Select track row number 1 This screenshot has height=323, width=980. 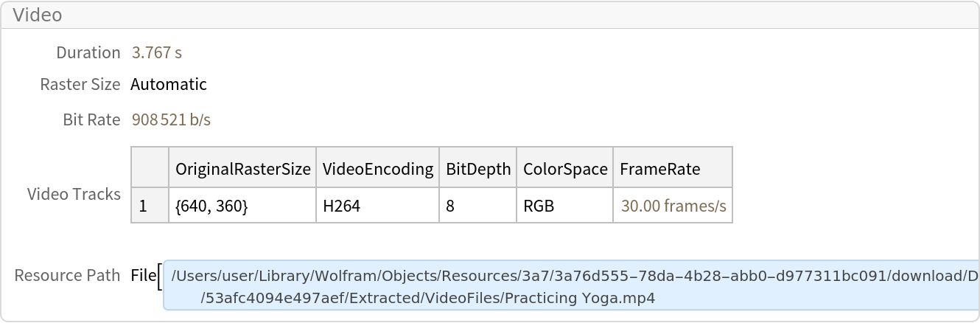click(x=143, y=206)
